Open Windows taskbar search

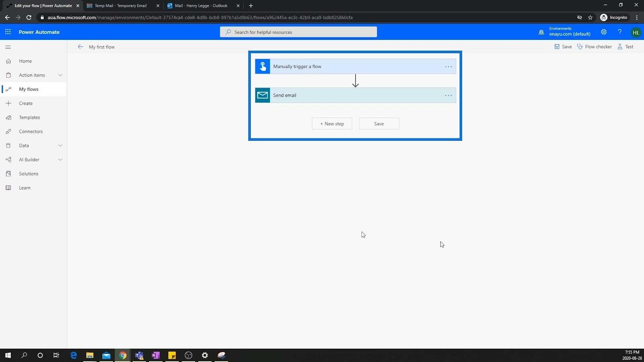coord(24,355)
